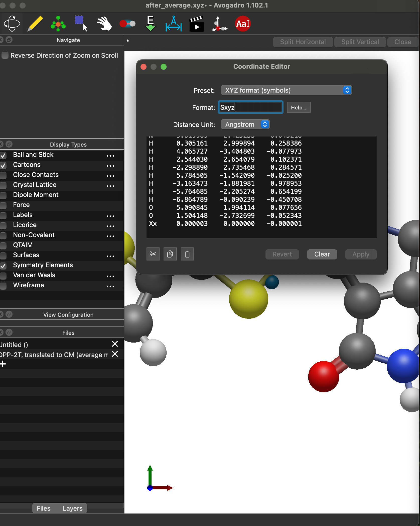The width and height of the screenshot is (420, 526).
Task: Open the Animation playback tool
Action: coord(196,24)
